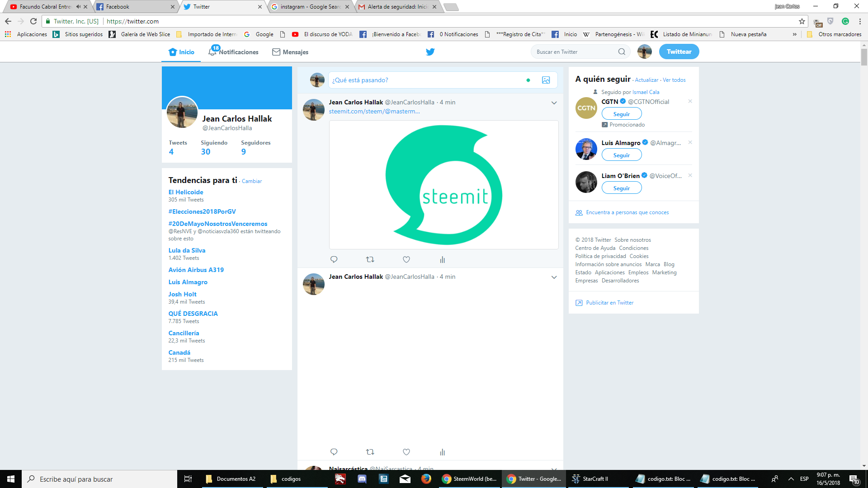Click the search magnifier in Buscar en Twitter

[622, 52]
